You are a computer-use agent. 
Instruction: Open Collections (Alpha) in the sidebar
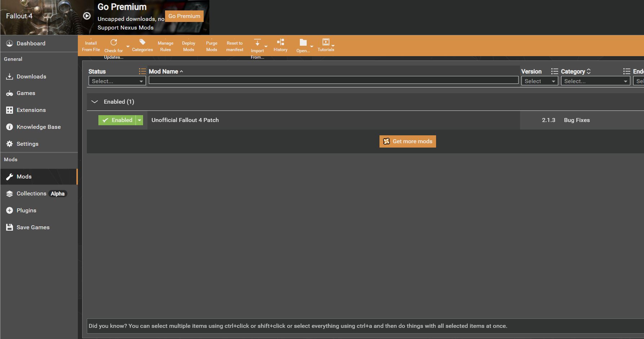39,194
